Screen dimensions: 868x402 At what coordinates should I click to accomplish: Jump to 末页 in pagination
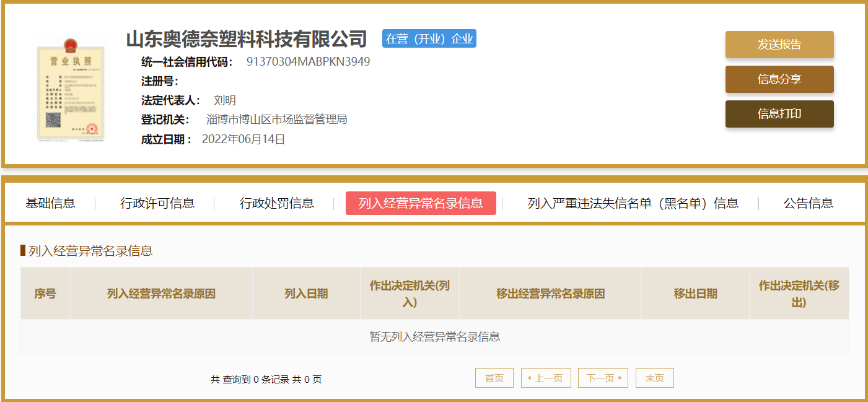[x=655, y=378]
